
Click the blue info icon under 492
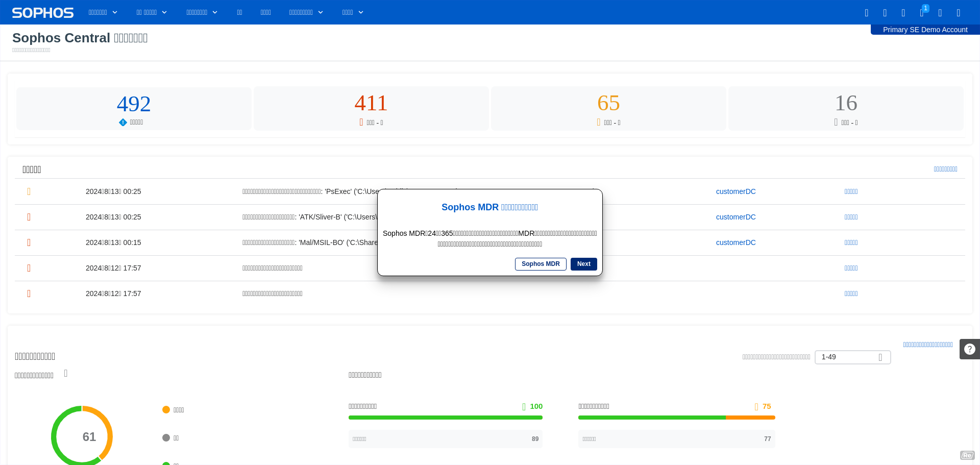[x=123, y=123]
